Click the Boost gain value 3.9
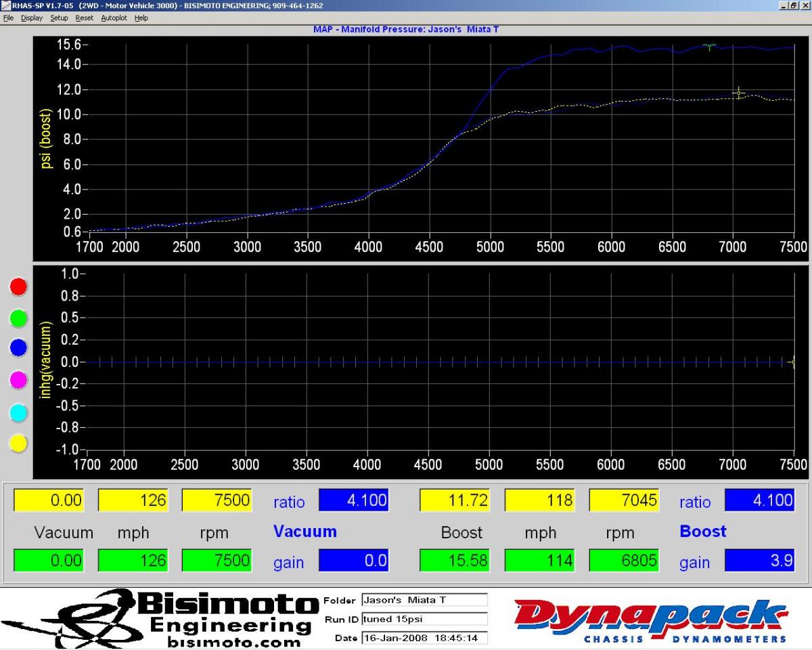This screenshot has width=812, height=650. [759, 561]
